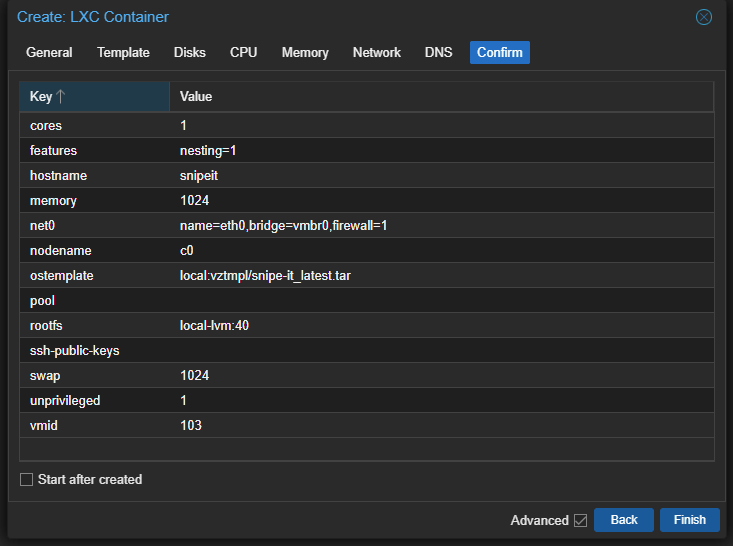Select the ostemplate row
The image size is (733, 546).
pos(366,275)
